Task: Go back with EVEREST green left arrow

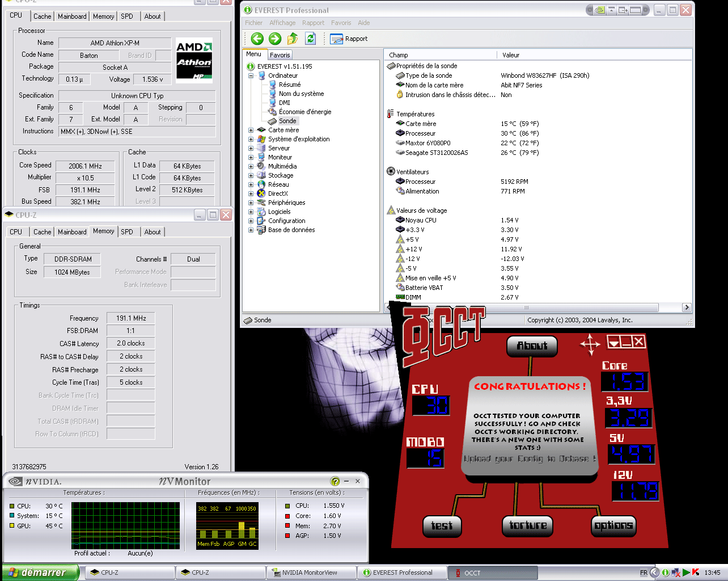Action: [257, 39]
